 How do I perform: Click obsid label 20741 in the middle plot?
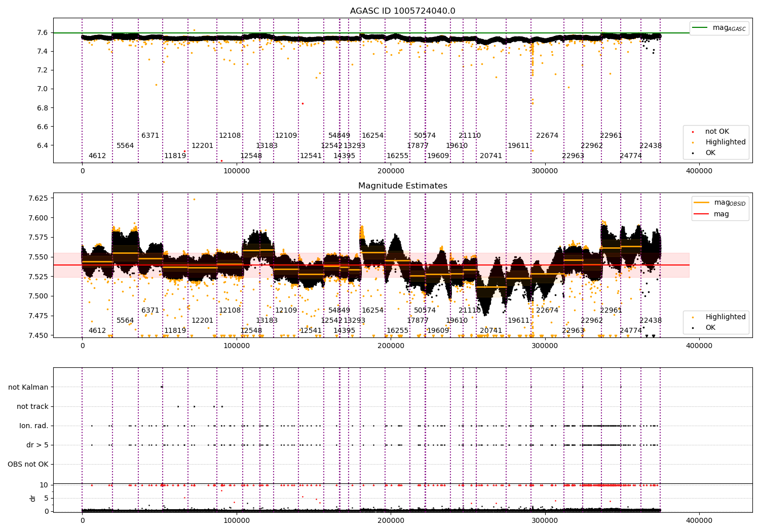click(x=490, y=330)
